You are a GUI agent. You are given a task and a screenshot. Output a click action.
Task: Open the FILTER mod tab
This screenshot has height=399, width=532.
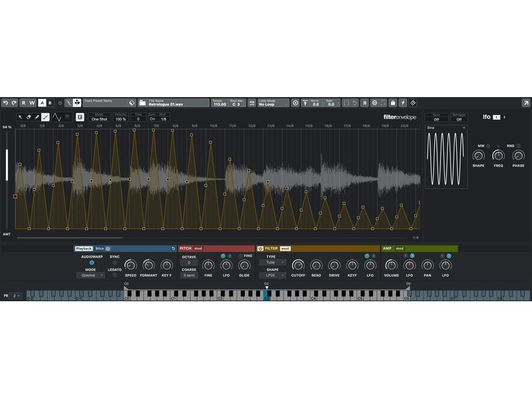pos(285,249)
